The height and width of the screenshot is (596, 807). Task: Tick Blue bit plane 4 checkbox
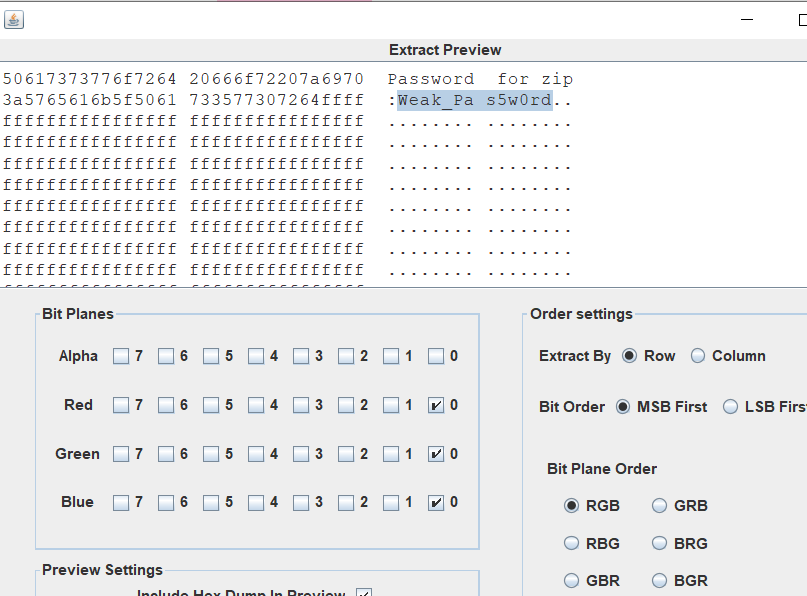[256, 502]
